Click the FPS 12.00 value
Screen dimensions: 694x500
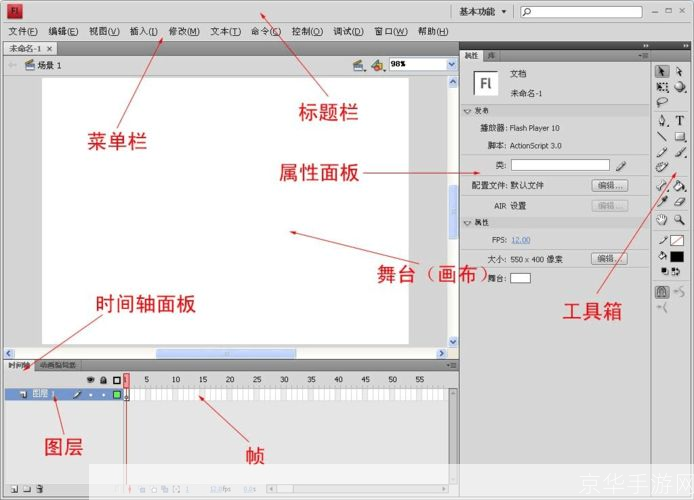coord(521,240)
